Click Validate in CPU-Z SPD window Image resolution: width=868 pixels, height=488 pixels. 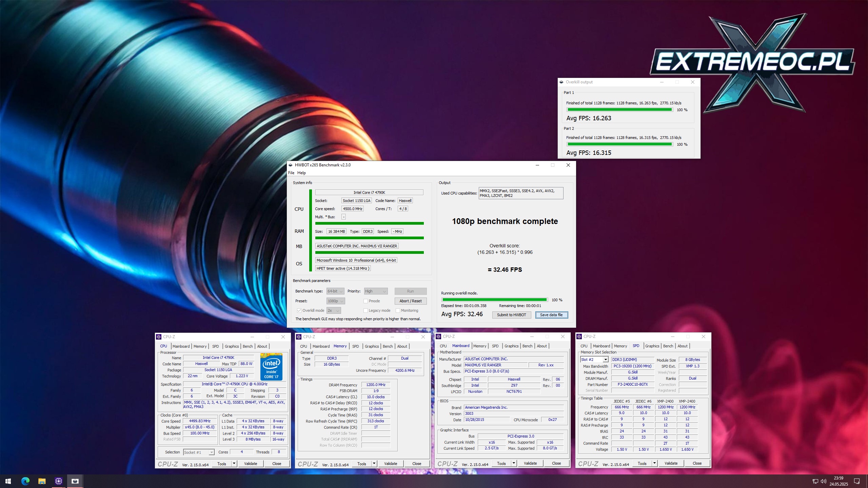[671, 463]
